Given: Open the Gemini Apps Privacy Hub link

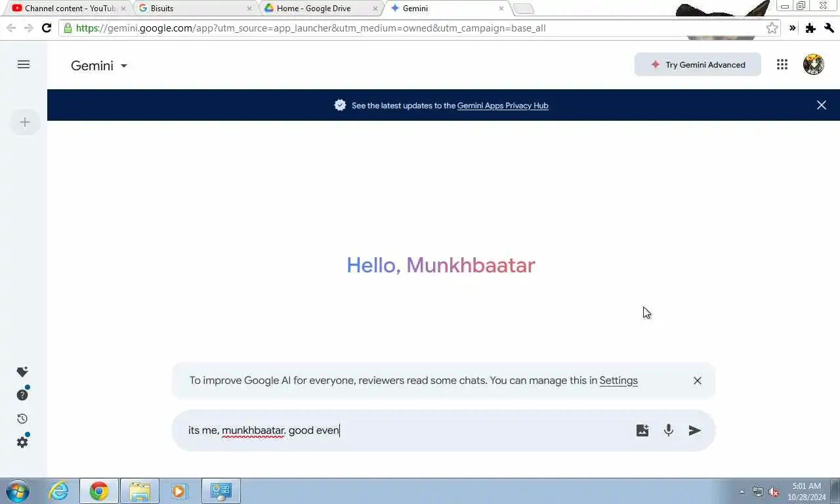Looking at the screenshot, I should coord(503,105).
